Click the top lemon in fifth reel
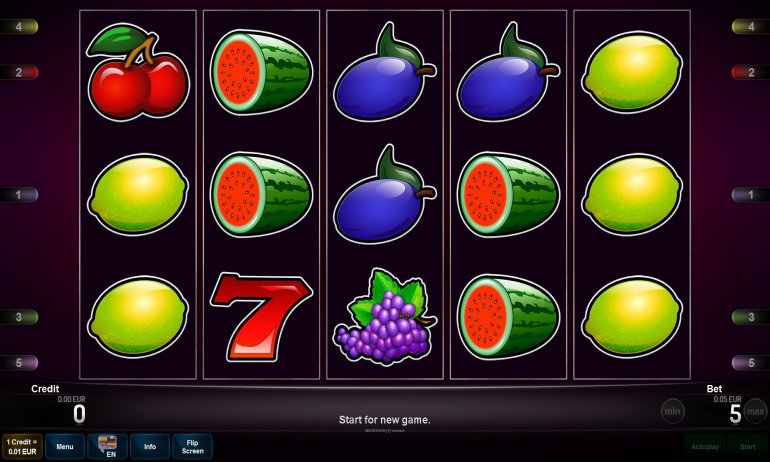 click(632, 72)
